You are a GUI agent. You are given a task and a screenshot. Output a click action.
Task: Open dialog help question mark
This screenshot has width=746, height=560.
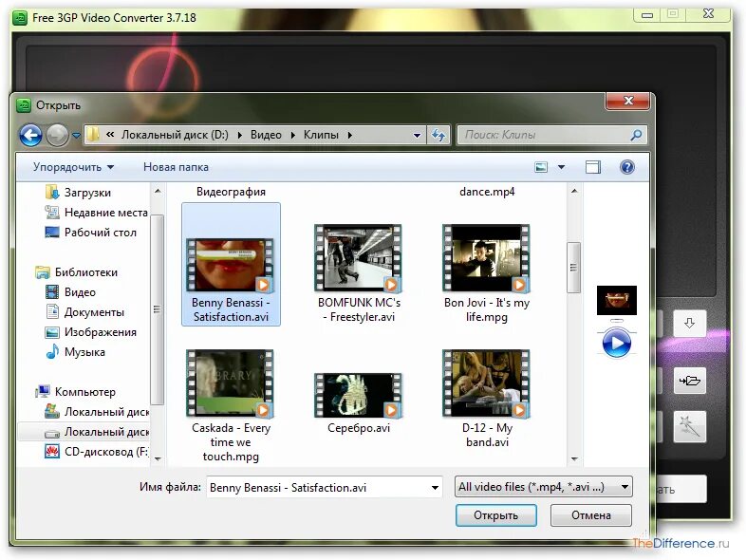[x=627, y=167]
